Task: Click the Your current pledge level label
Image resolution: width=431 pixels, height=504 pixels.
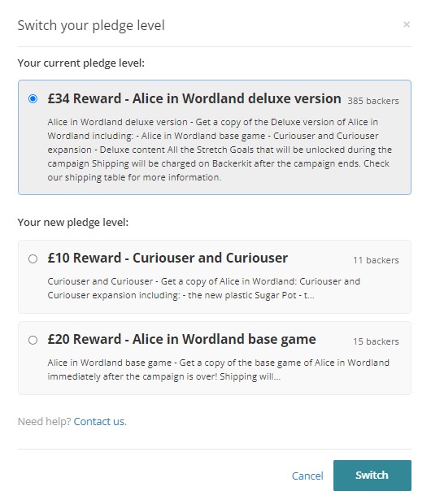Action: tap(81, 63)
